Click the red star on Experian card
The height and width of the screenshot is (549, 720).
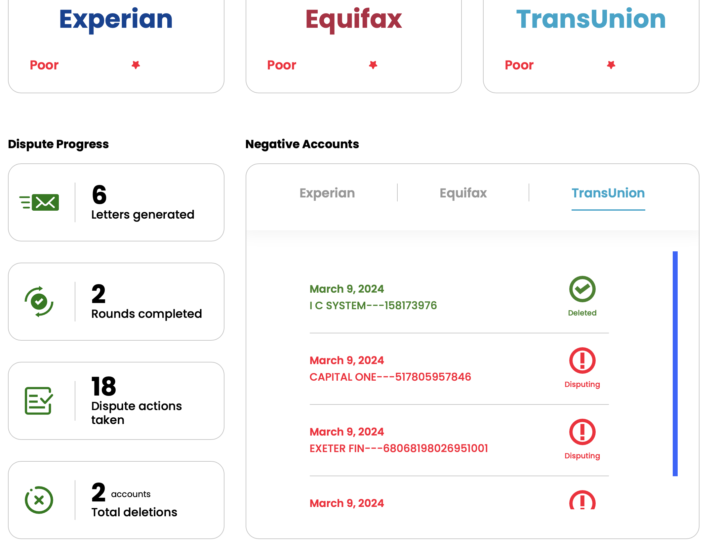136,65
